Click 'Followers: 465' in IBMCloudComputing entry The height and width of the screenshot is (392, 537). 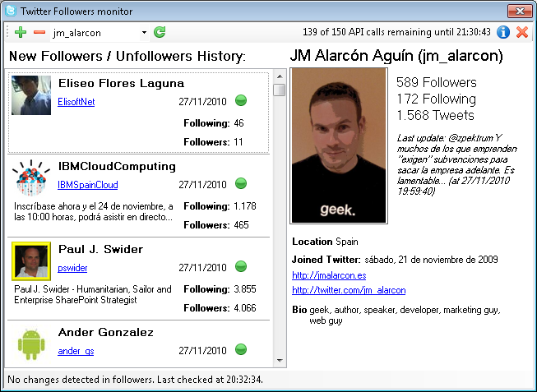(216, 225)
